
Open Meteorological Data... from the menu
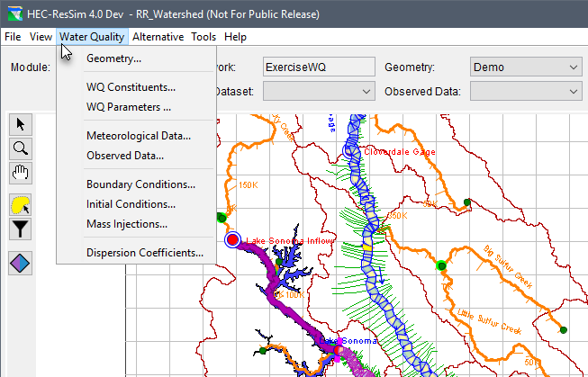(x=137, y=136)
